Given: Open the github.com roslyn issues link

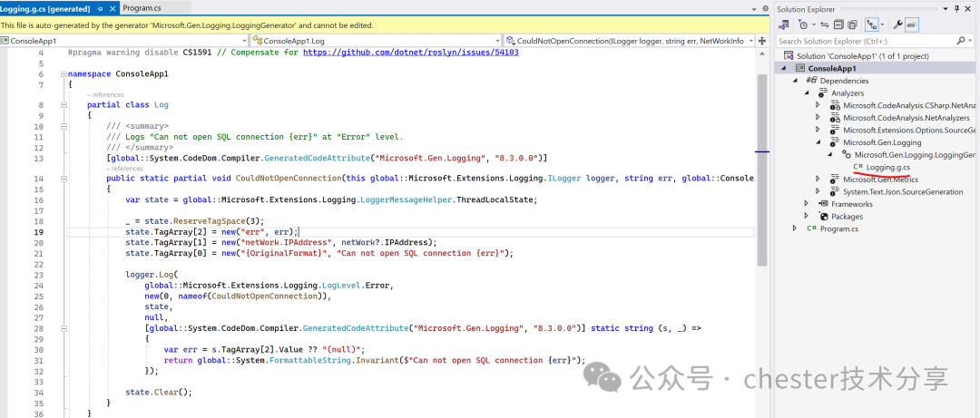Looking at the screenshot, I should (x=411, y=53).
